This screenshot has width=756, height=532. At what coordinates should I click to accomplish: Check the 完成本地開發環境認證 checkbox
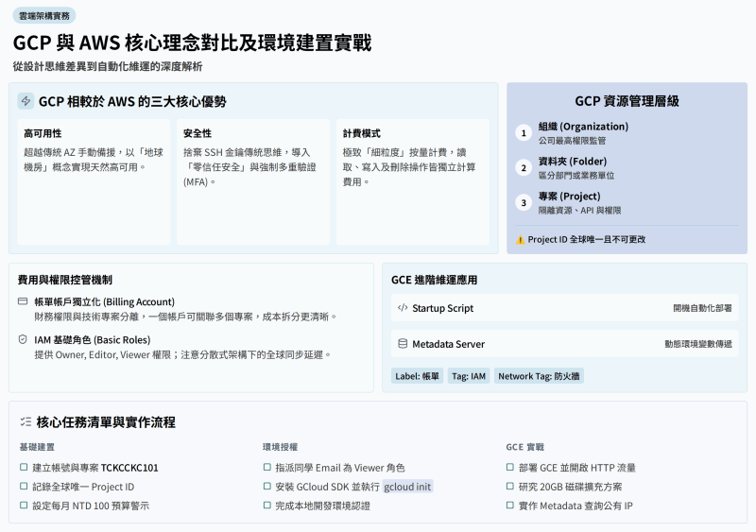[x=267, y=505]
